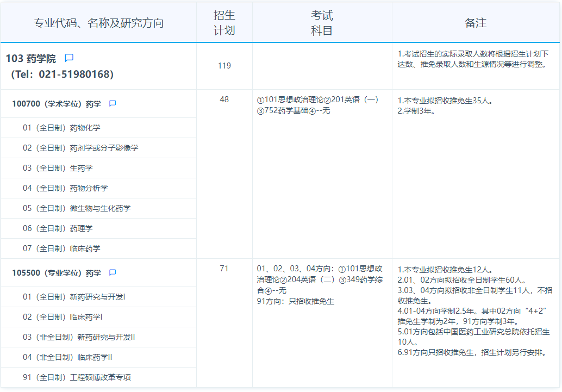Pick direction 03 生药学
The width and height of the screenshot is (562, 392).
[58, 168]
